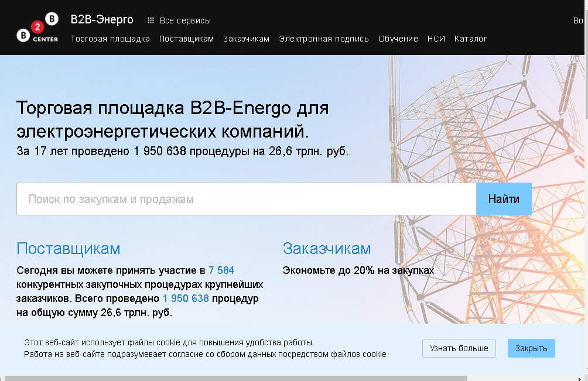The image size is (588, 381).
Task: Open the НСИ menu item
Action: (436, 39)
